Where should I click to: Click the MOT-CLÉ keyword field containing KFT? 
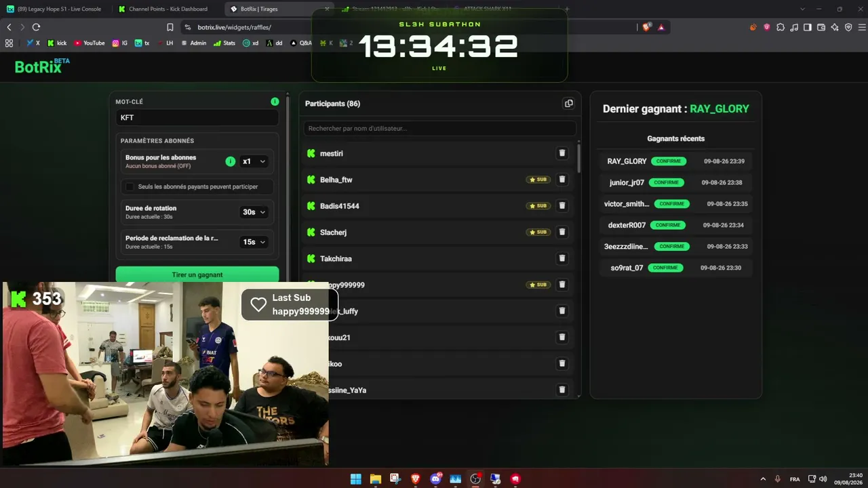(197, 118)
